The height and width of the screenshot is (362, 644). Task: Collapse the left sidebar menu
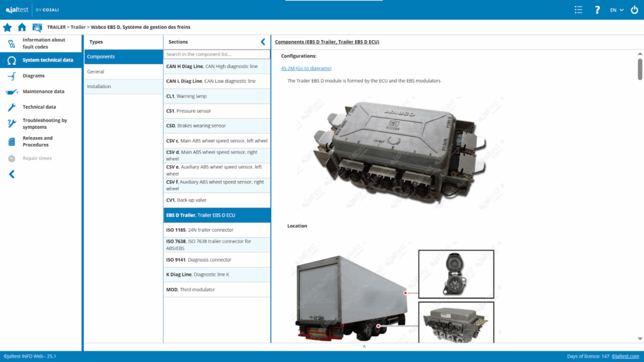point(11,174)
